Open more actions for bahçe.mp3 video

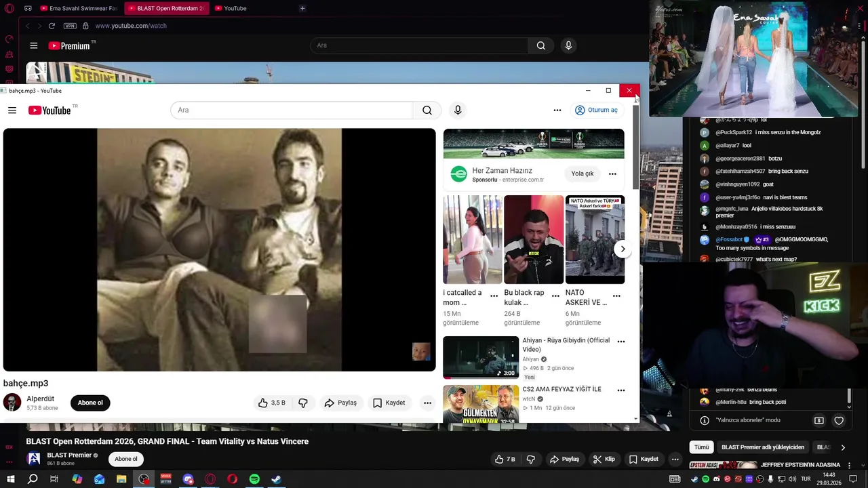point(427,403)
